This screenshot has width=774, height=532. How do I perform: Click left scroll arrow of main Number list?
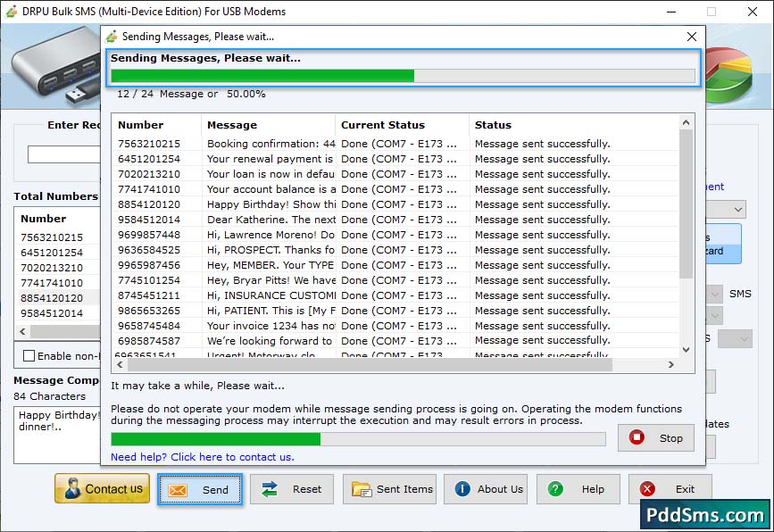[x=22, y=332]
